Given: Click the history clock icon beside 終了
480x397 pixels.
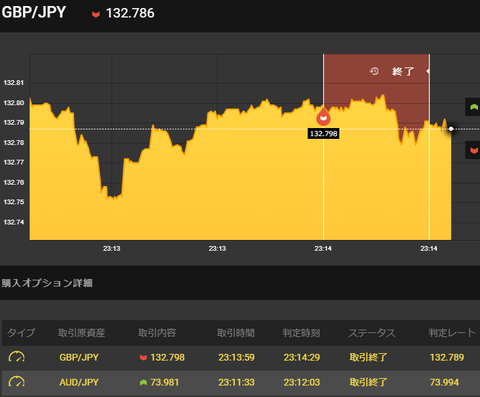Looking at the screenshot, I should pyautogui.click(x=374, y=71).
